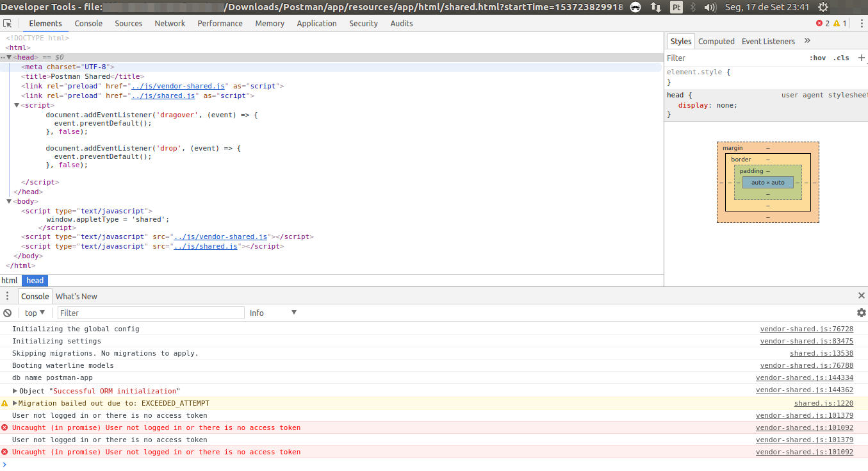The width and height of the screenshot is (868, 471).
Task: Open the console settings gear icon
Action: pyautogui.click(x=861, y=312)
